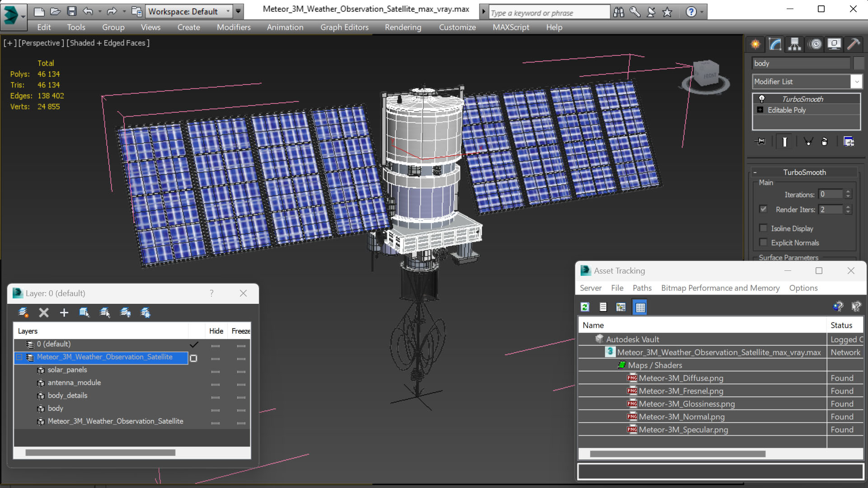
Task: Click the Layer dialog horizontal scrollbar
Action: point(100,452)
